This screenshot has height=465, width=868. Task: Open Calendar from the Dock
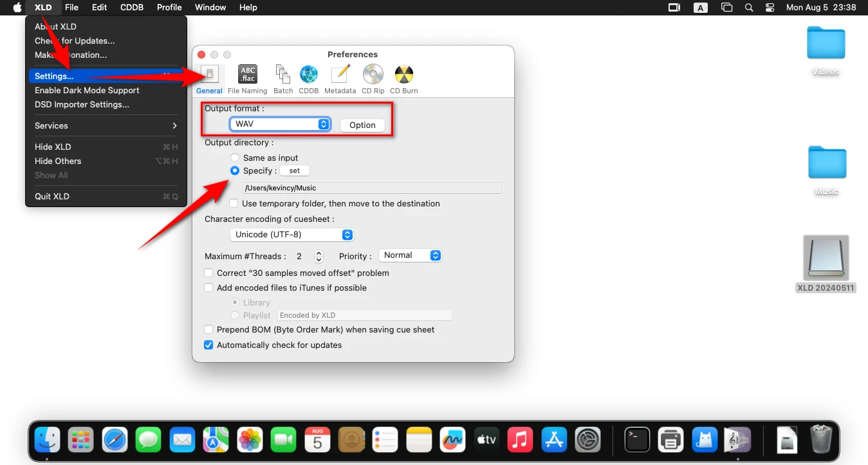pyautogui.click(x=317, y=440)
